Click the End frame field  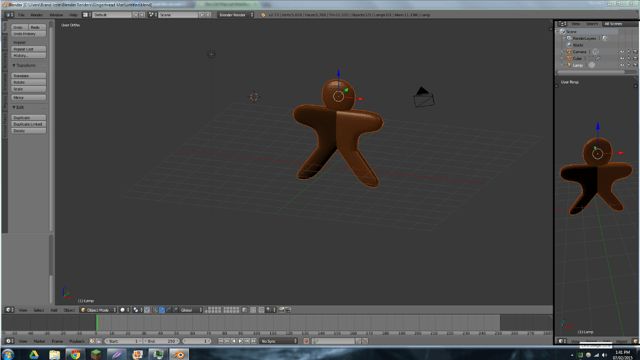[162, 341]
